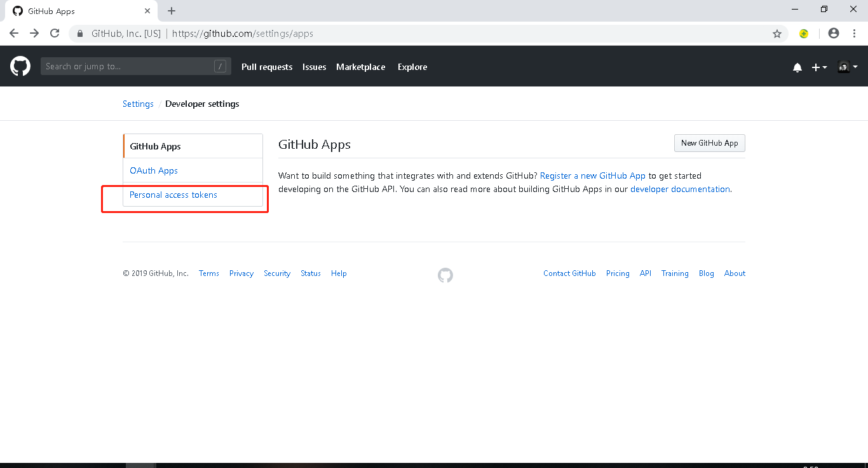Open the Help footer link

click(339, 273)
